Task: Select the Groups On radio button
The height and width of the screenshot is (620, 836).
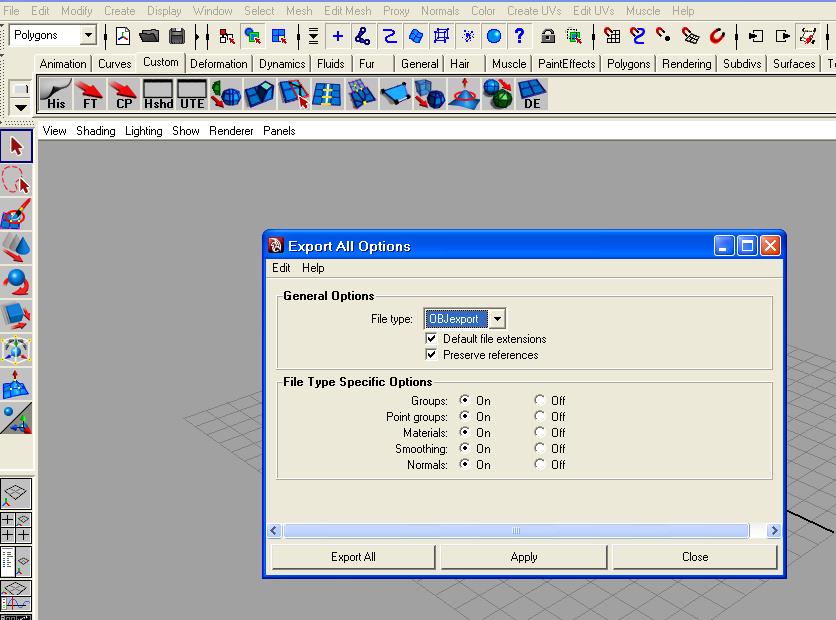Action: pyautogui.click(x=465, y=400)
